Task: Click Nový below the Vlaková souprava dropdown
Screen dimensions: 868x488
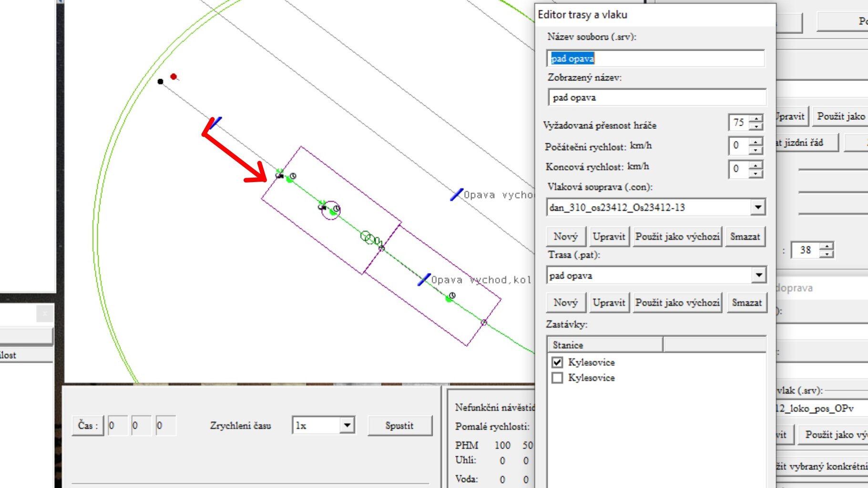Action: tap(565, 236)
